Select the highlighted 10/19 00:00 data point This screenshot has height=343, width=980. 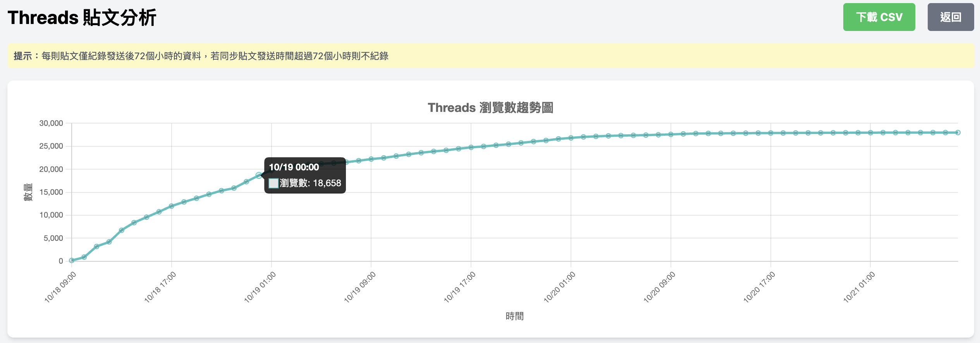click(259, 175)
